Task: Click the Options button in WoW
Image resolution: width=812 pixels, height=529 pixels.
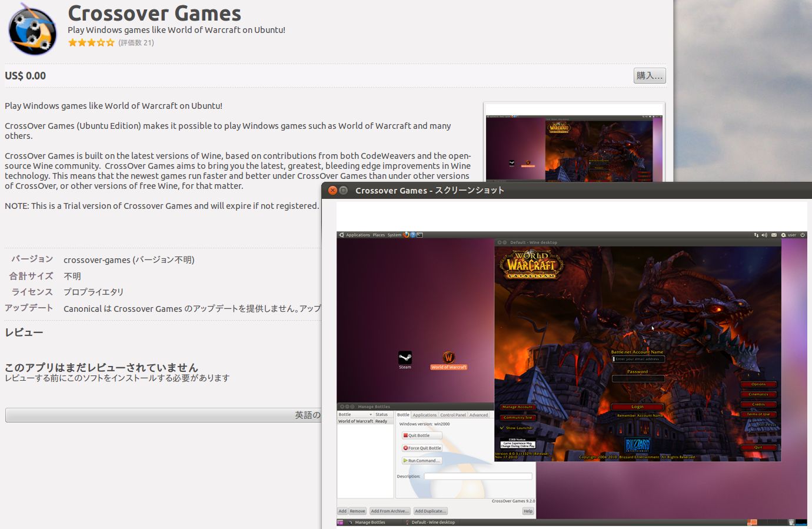Action: 758,384
